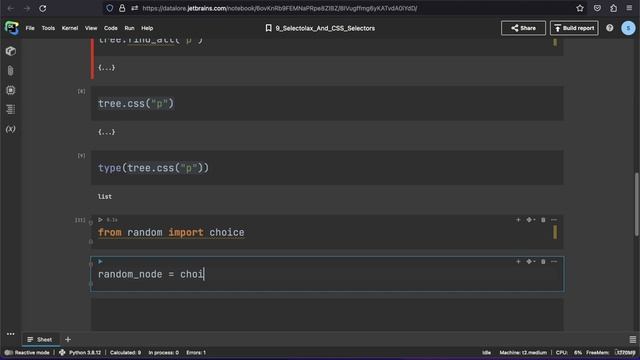Open the Run menu
640x360 pixels.
point(129,28)
